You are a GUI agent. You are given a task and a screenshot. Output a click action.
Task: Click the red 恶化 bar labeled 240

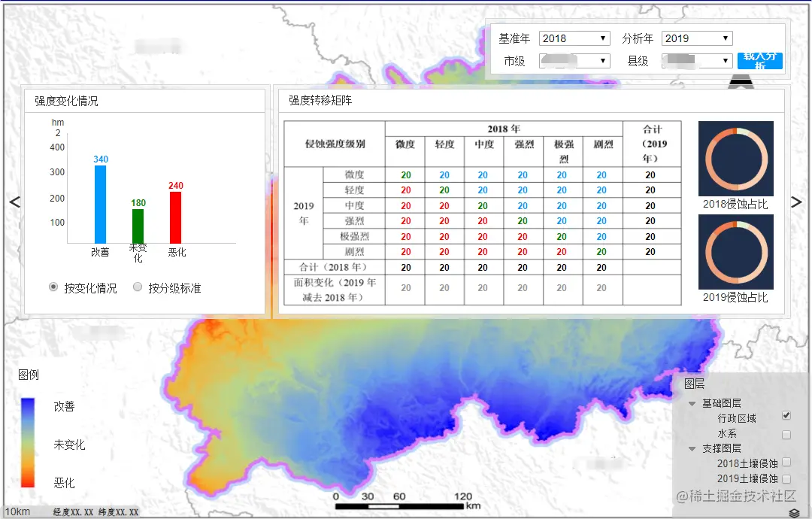click(175, 217)
